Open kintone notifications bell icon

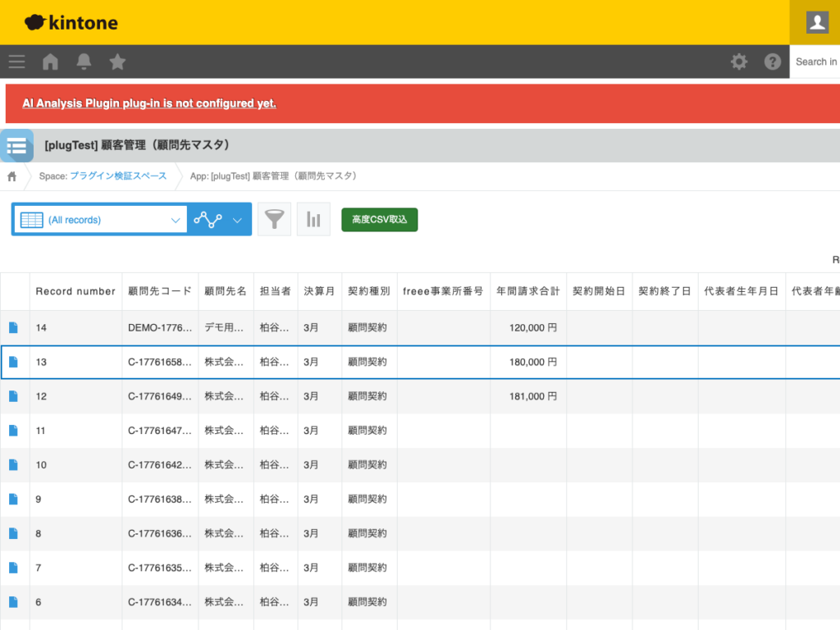point(83,62)
